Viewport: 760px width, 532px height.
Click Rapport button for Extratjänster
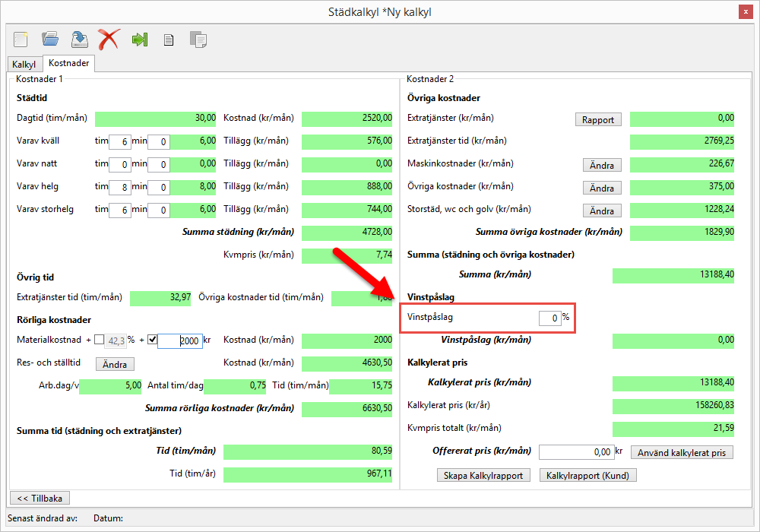click(598, 119)
